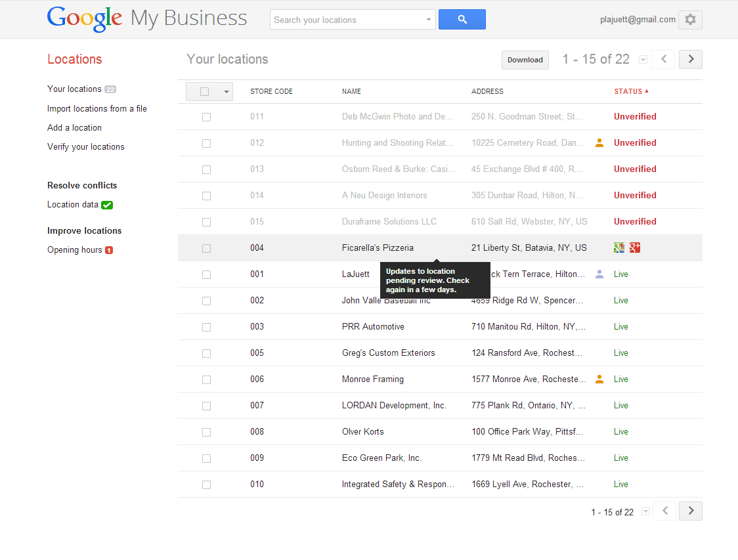The width and height of the screenshot is (738, 560).
Task: Check the box for store 011
Action: [206, 117]
